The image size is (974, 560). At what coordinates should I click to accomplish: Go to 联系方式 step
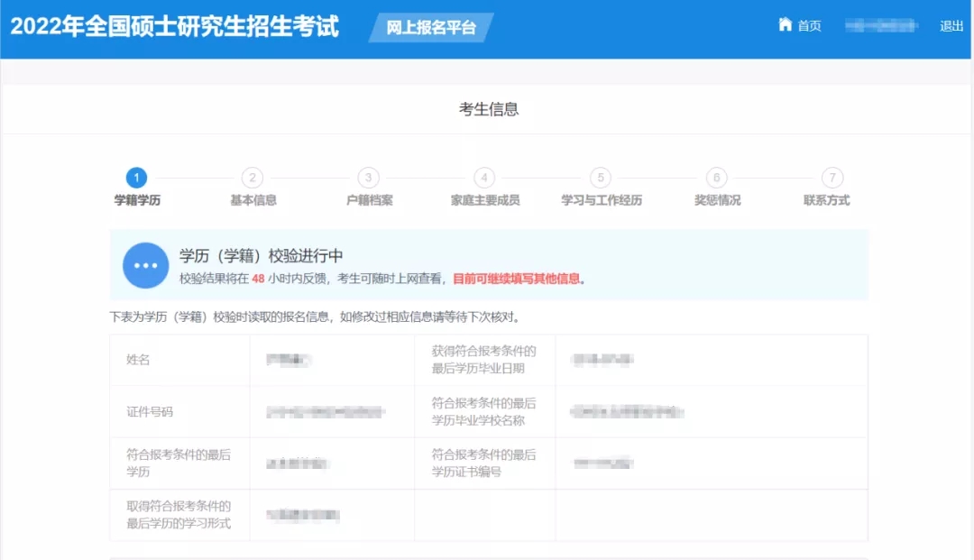[x=826, y=200]
